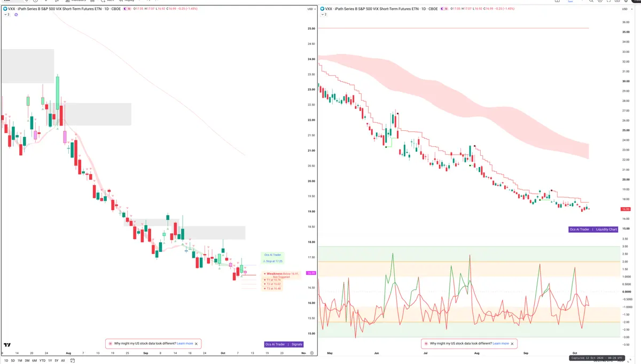Click the Jul label on right time axis
The image size is (641, 364).
click(425, 353)
